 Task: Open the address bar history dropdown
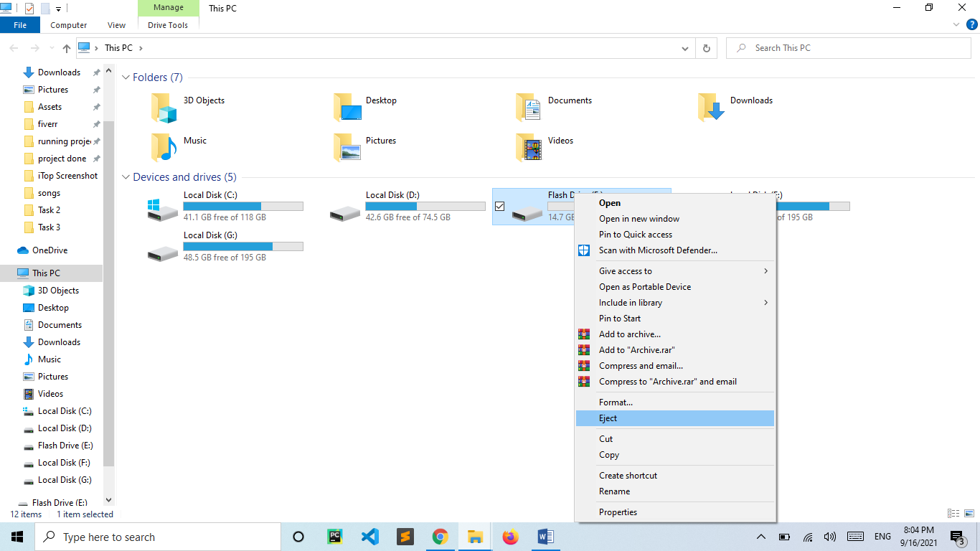(684, 47)
